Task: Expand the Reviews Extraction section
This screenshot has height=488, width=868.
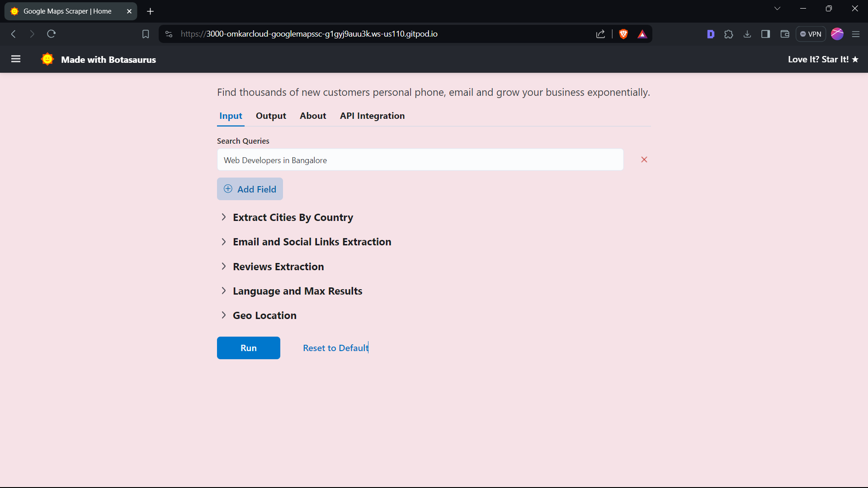Action: coord(278,267)
